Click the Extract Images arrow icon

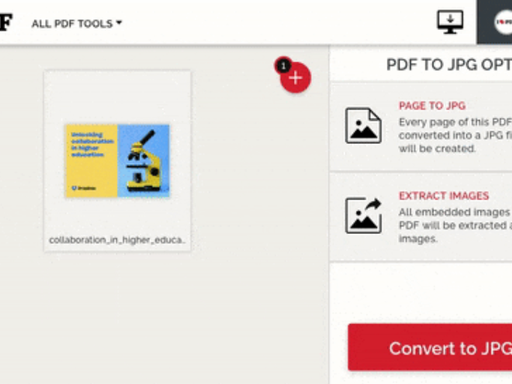pyautogui.click(x=363, y=216)
